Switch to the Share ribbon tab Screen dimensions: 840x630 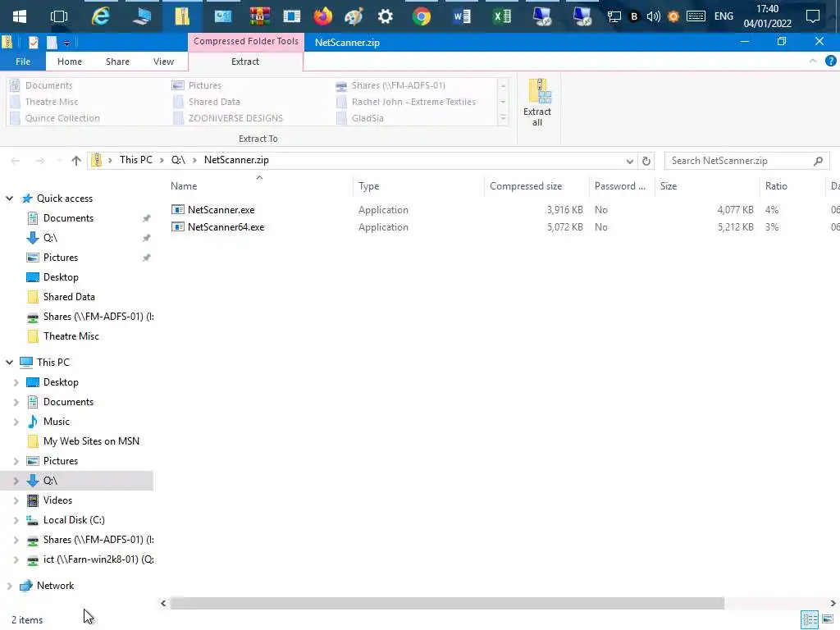pos(117,62)
